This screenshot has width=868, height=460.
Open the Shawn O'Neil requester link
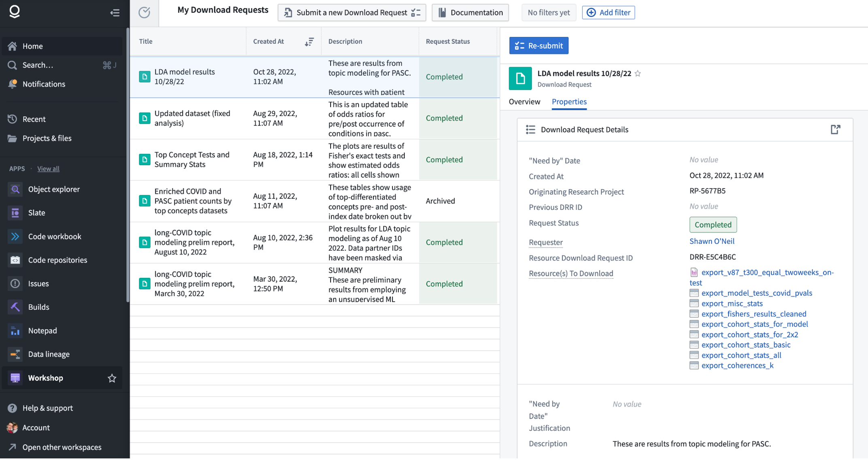tap(711, 241)
